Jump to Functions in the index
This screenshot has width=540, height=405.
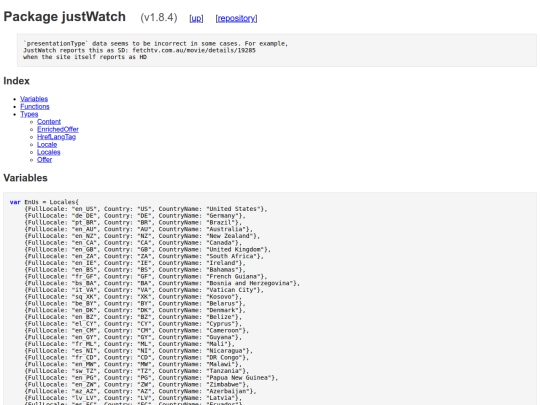[35, 106]
